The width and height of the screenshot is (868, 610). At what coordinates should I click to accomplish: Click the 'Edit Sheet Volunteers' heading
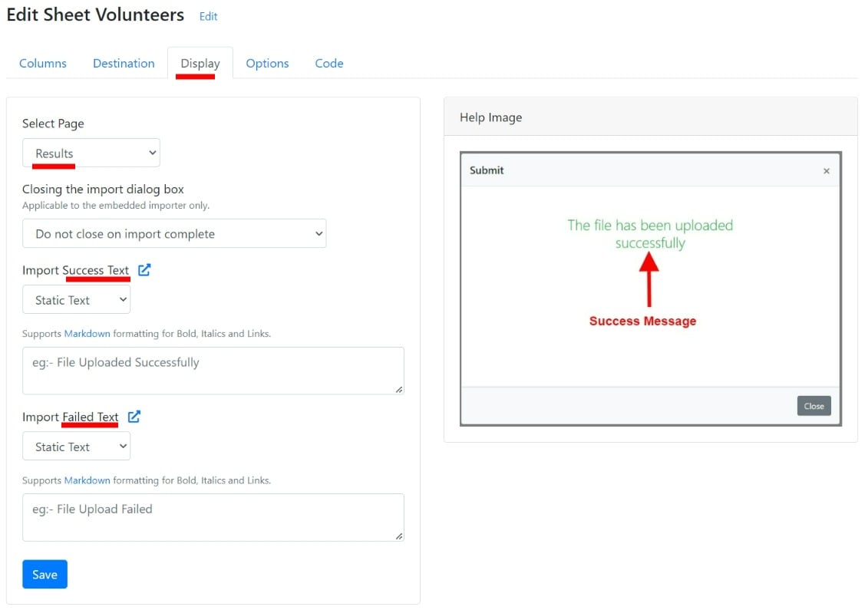pos(95,15)
